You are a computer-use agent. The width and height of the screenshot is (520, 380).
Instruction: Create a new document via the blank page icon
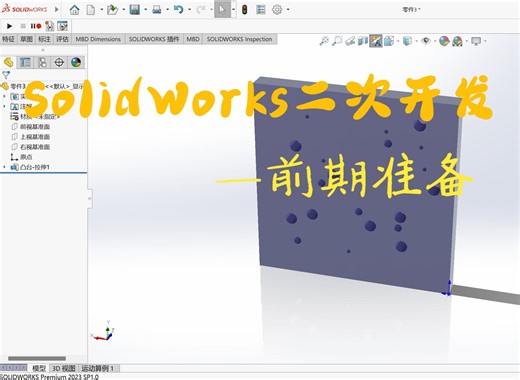[x=91, y=10]
